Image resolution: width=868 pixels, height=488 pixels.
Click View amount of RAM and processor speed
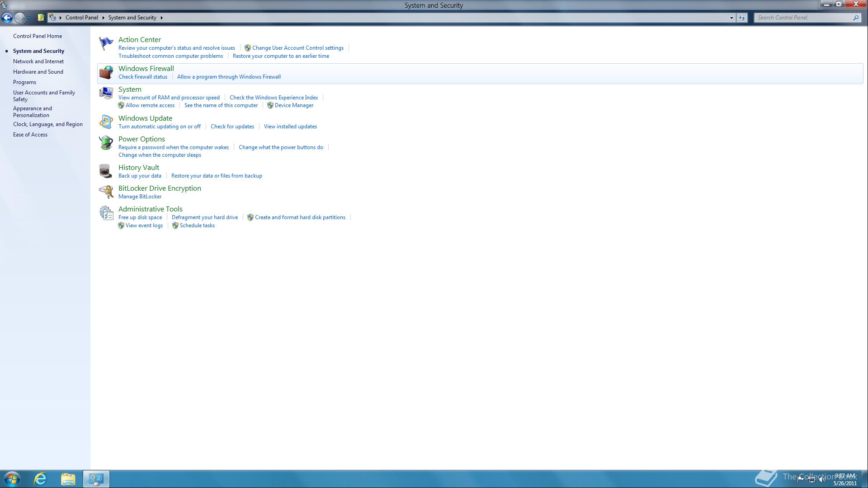[x=169, y=98]
